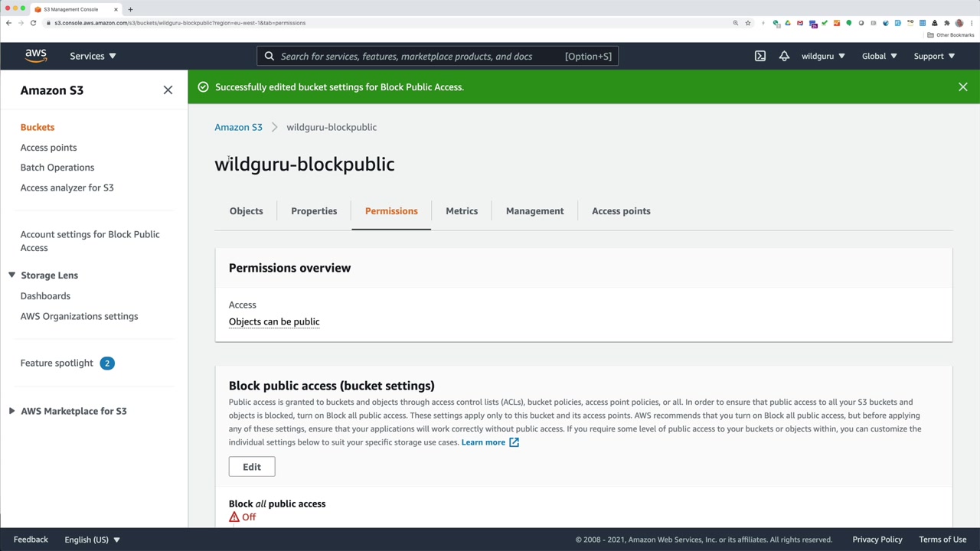
Task: Open the CloudShell terminal icon
Action: point(759,56)
